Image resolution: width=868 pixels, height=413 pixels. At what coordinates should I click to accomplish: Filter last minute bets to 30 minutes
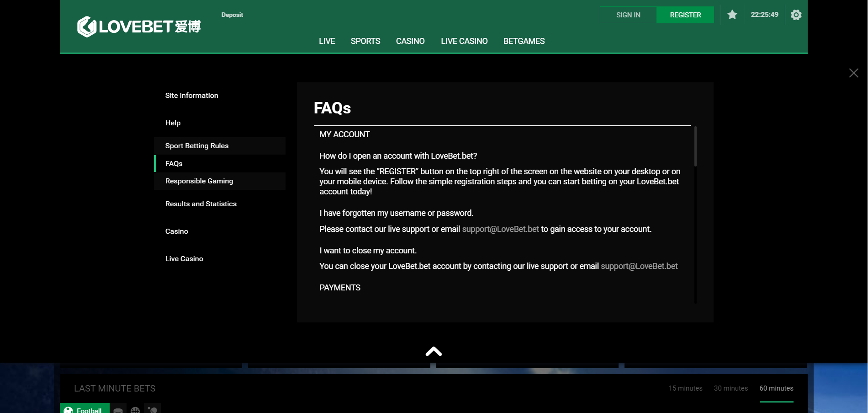731,388
